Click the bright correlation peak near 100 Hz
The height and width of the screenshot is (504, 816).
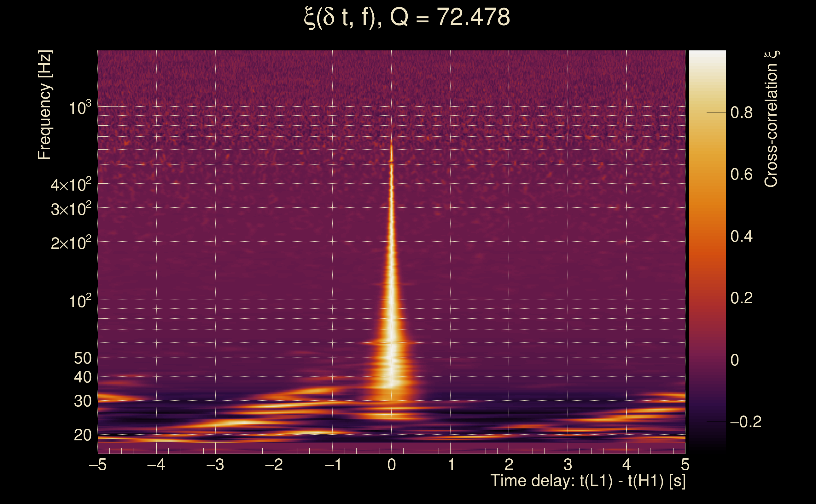[392, 300]
